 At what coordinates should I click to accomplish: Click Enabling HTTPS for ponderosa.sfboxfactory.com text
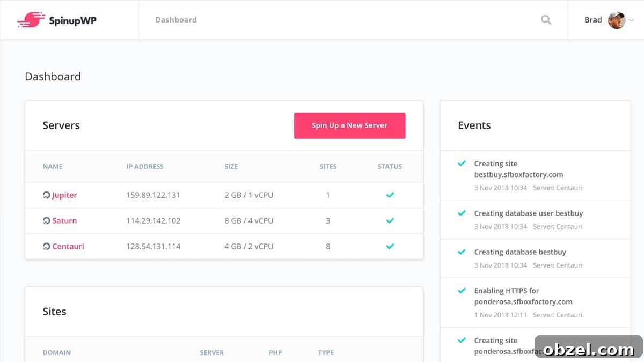[523, 296]
